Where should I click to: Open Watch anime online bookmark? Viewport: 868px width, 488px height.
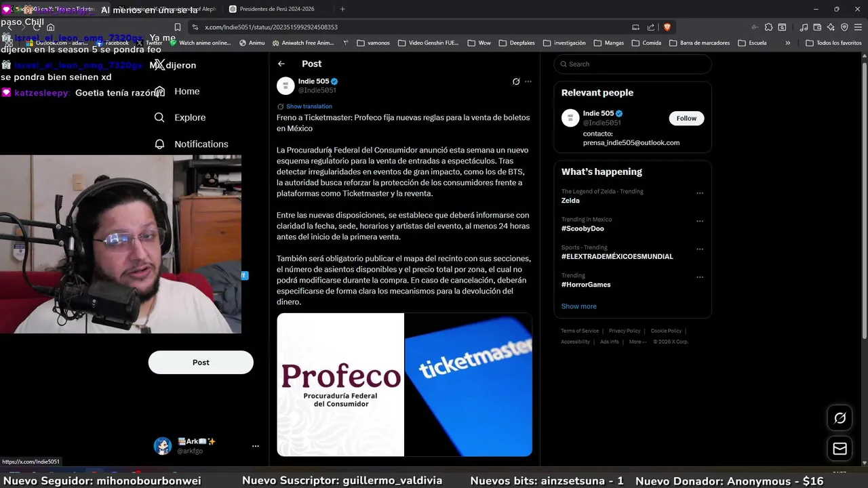(200, 43)
